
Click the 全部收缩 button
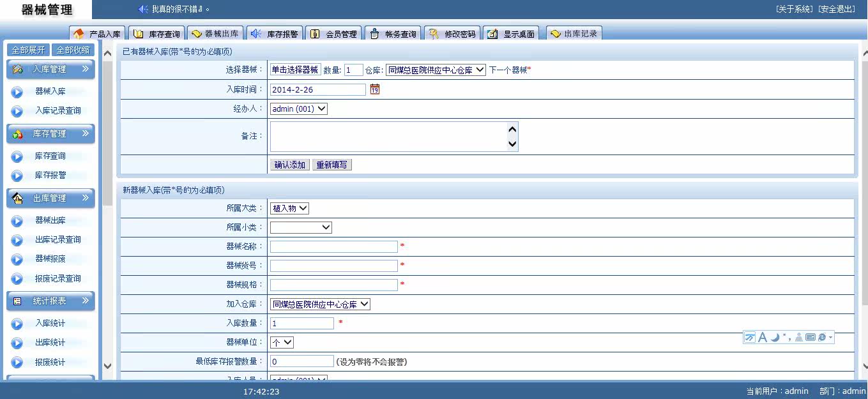point(73,50)
